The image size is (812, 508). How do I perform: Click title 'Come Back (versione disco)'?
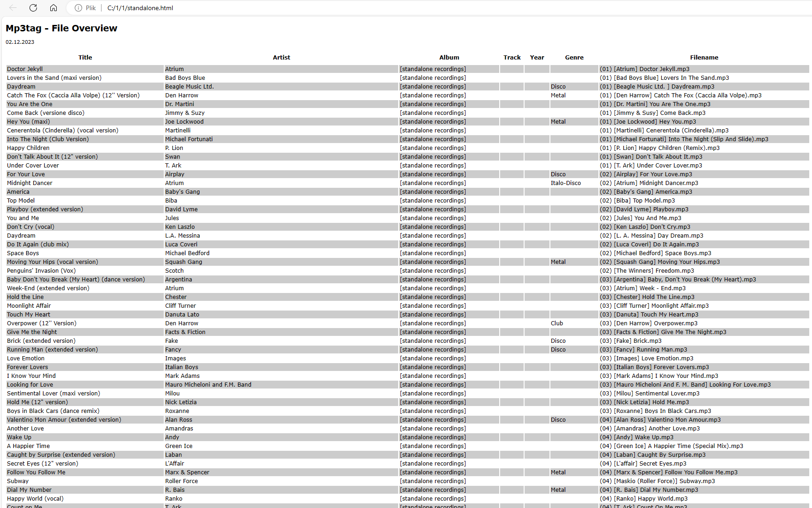(46, 113)
